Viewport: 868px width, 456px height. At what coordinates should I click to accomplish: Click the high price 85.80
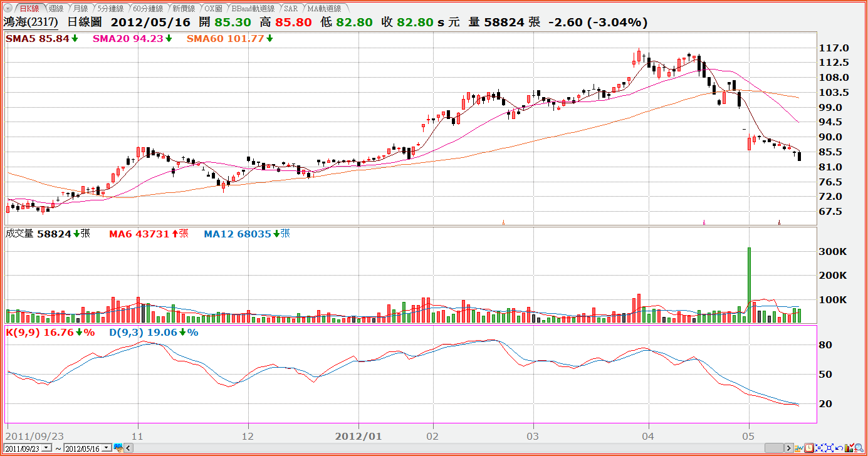click(293, 23)
